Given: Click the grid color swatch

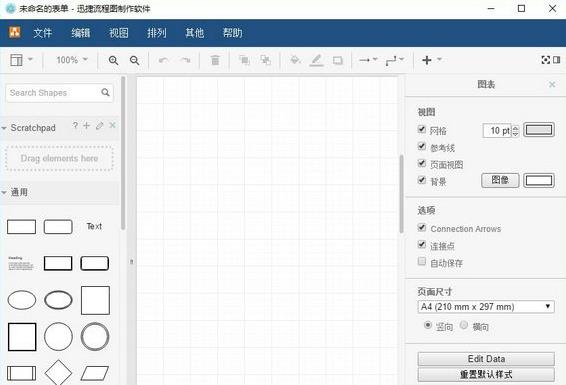Looking at the screenshot, I should [x=539, y=130].
